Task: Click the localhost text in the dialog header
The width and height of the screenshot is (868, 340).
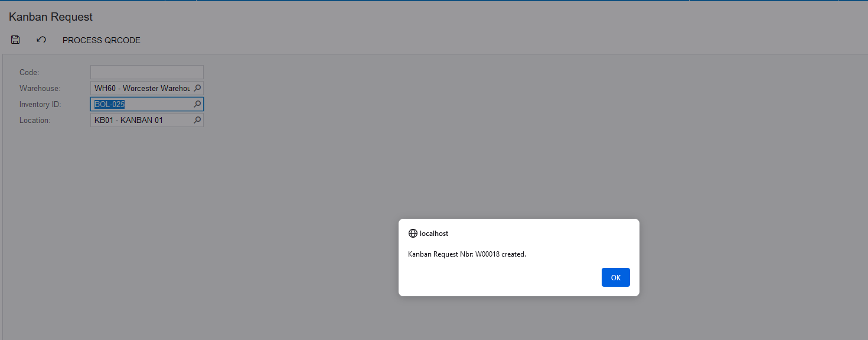Action: (x=434, y=234)
